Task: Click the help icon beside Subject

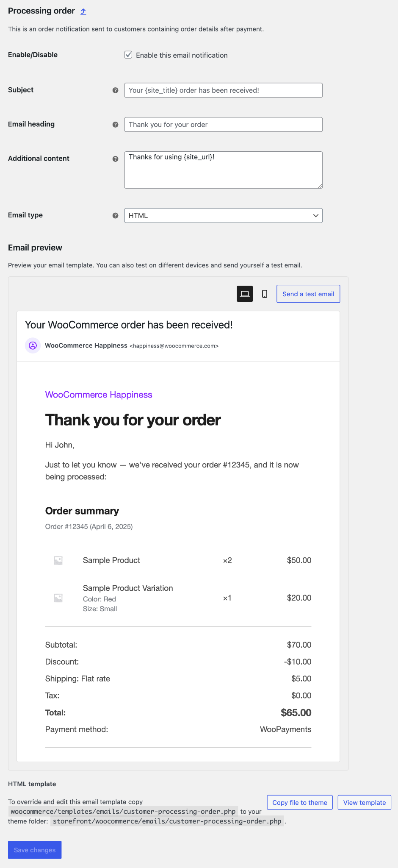Action: click(115, 90)
